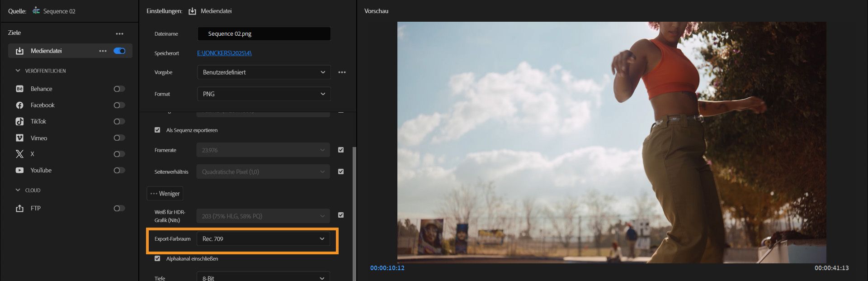The image size is (868, 281).
Task: Click the YouTube icon
Action: (x=19, y=171)
